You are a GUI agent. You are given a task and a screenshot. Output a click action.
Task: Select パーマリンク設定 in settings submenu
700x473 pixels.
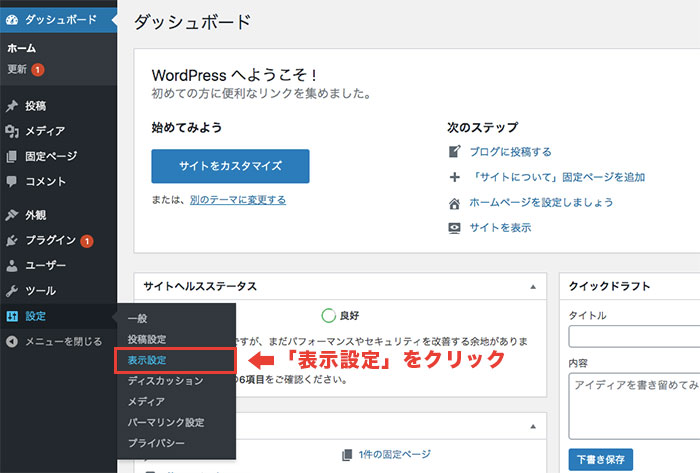[x=166, y=422]
